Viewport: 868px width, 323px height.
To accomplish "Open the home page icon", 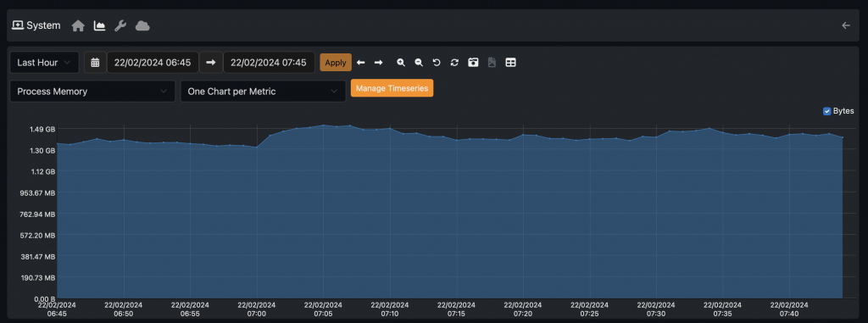I will point(78,26).
